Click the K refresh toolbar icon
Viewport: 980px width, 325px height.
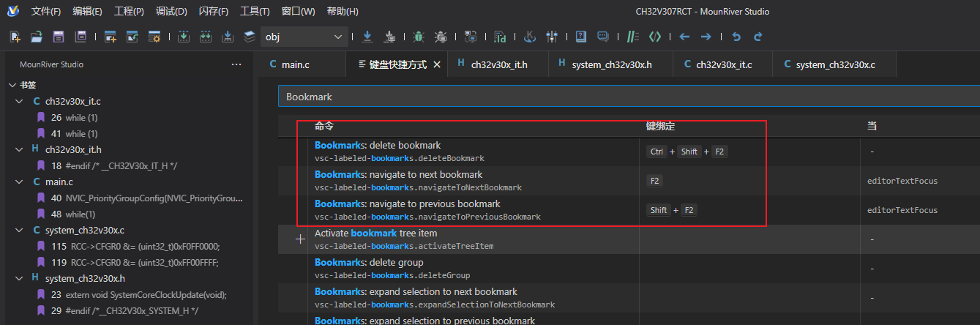[531, 37]
